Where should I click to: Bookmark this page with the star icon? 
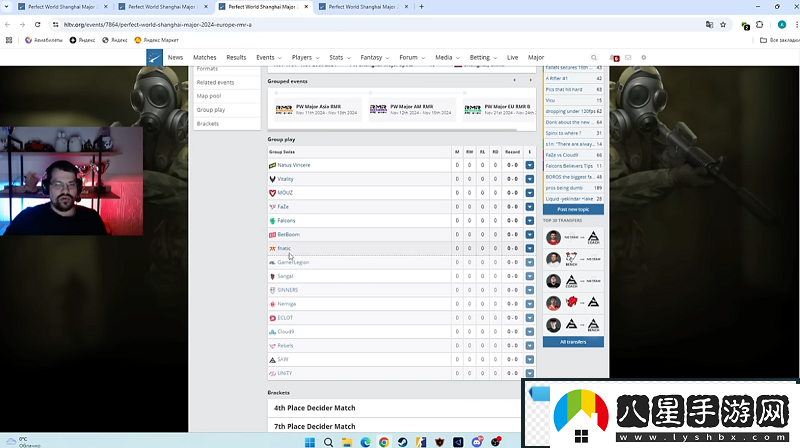click(723, 24)
